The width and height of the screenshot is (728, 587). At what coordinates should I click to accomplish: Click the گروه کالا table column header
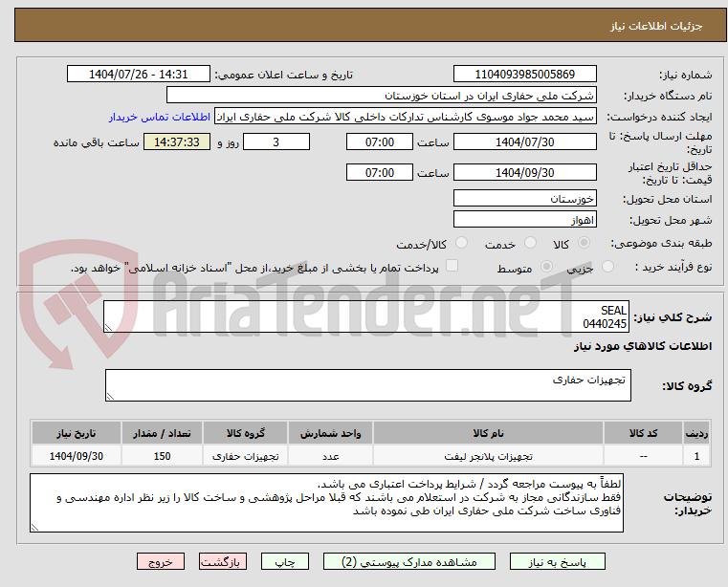246,433
